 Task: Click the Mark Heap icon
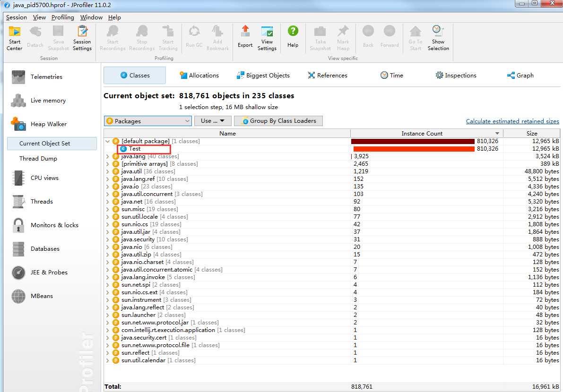click(343, 38)
